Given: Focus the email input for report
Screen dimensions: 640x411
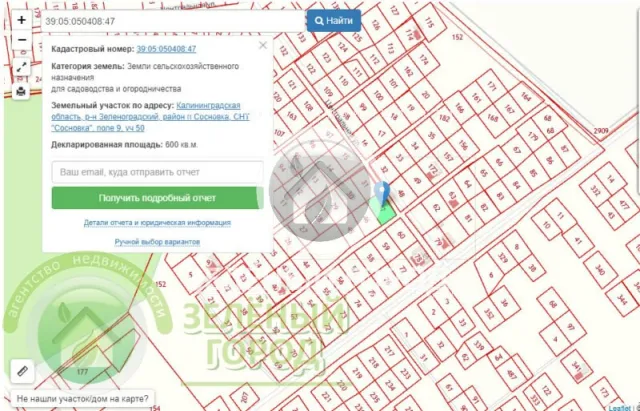Looking at the screenshot, I should [x=158, y=172].
